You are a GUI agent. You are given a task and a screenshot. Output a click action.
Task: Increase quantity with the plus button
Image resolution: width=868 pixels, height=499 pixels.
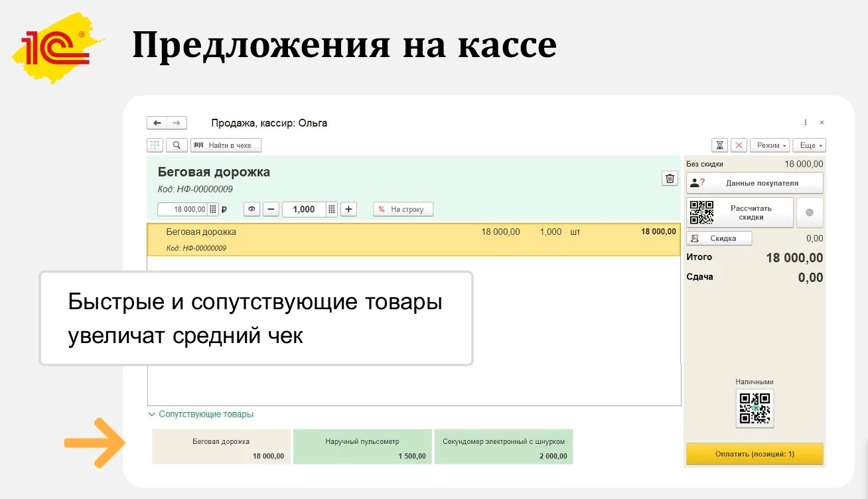(348, 210)
